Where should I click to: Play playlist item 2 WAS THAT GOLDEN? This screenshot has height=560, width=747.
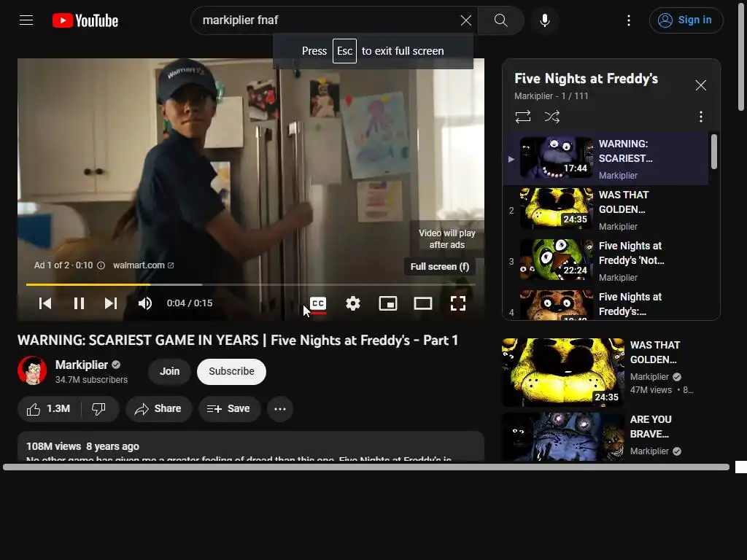tap(606, 210)
